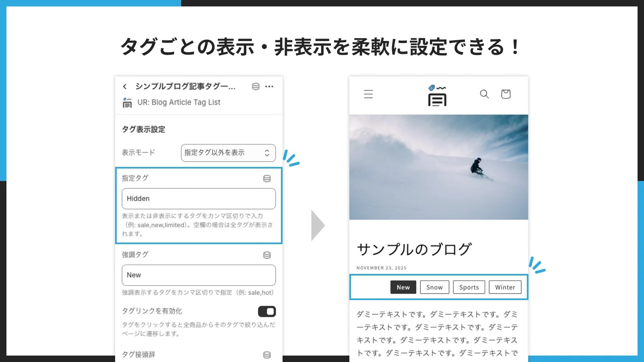Open search in the storefront preview
Screen dimensions: 644x362
click(x=484, y=94)
